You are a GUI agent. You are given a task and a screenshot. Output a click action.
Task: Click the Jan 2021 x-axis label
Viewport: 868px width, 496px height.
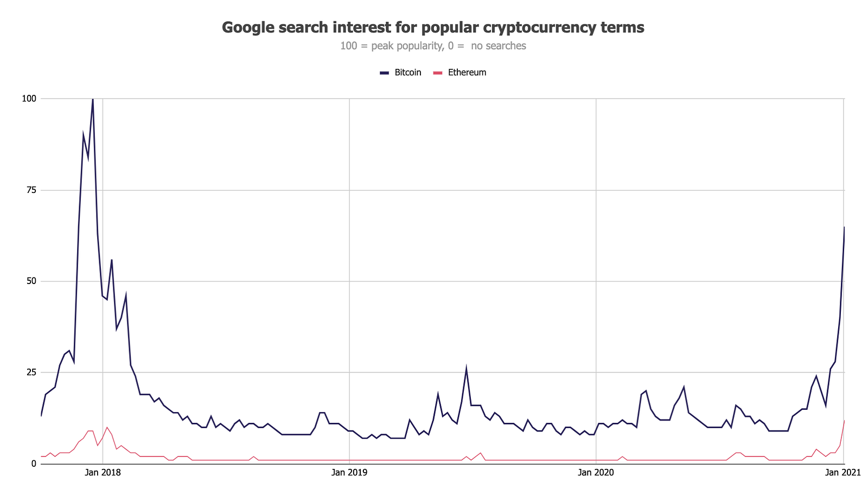[x=843, y=473]
